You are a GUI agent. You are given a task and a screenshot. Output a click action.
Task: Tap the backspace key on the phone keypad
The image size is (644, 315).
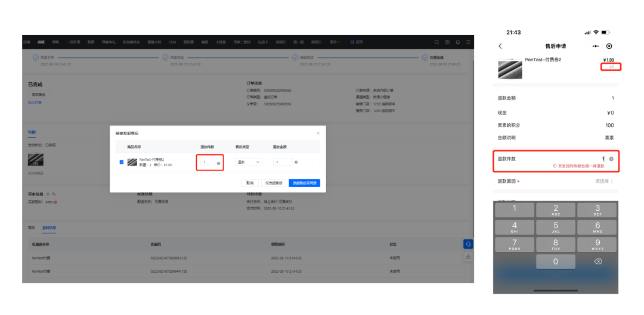(x=597, y=261)
